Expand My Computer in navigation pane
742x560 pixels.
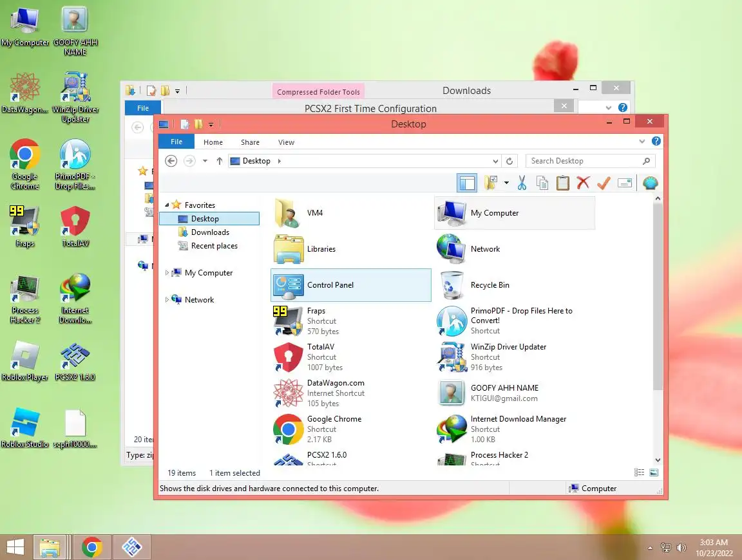167,273
